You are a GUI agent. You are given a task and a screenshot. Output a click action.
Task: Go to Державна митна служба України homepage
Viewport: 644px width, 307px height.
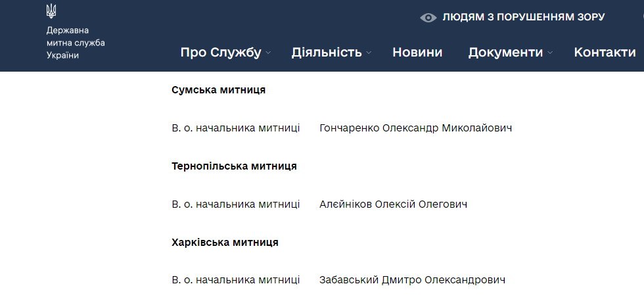click(x=76, y=43)
